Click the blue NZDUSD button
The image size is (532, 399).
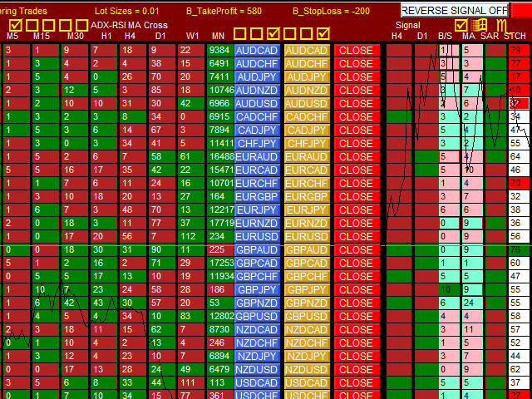coord(257,369)
